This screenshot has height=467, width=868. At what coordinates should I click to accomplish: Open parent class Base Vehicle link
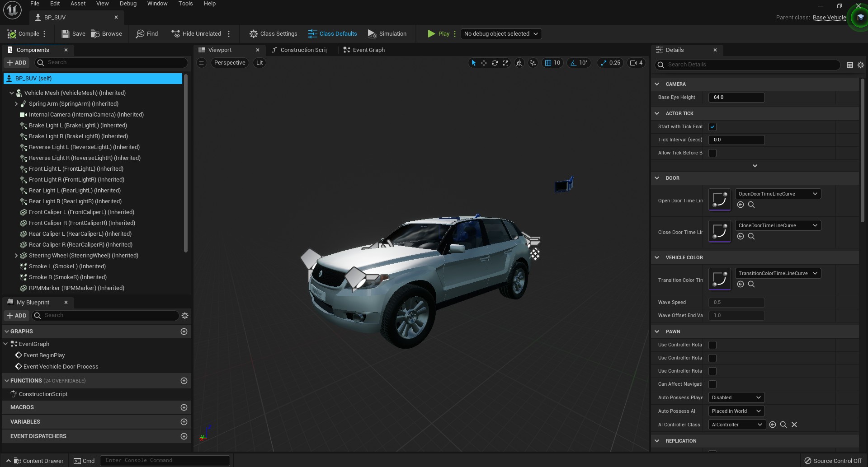click(829, 17)
